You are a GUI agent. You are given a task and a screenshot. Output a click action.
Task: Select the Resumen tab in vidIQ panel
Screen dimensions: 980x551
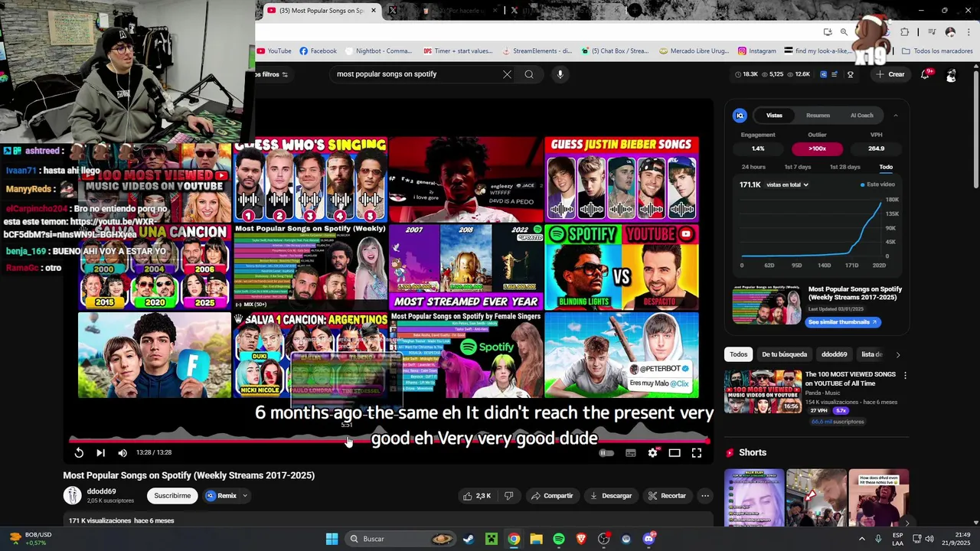pos(818,116)
